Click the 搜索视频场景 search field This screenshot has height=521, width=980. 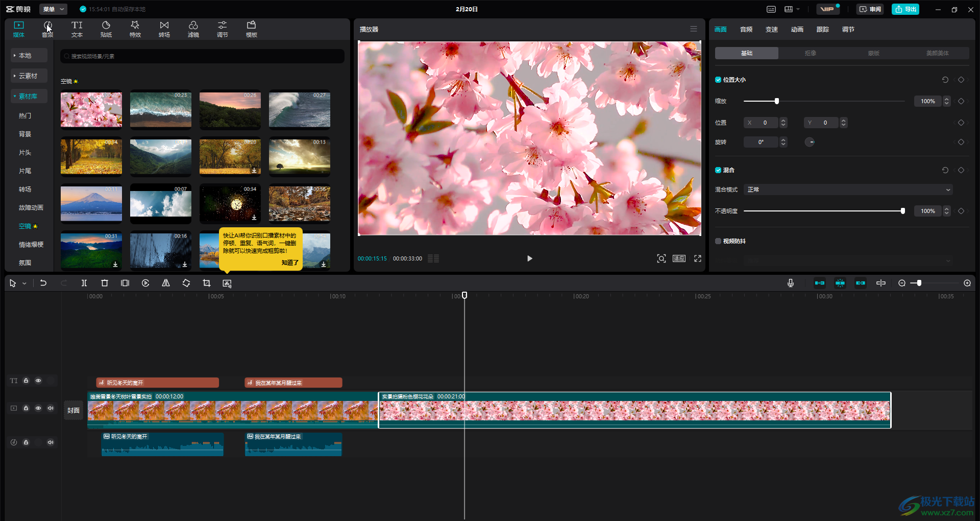tap(202, 56)
